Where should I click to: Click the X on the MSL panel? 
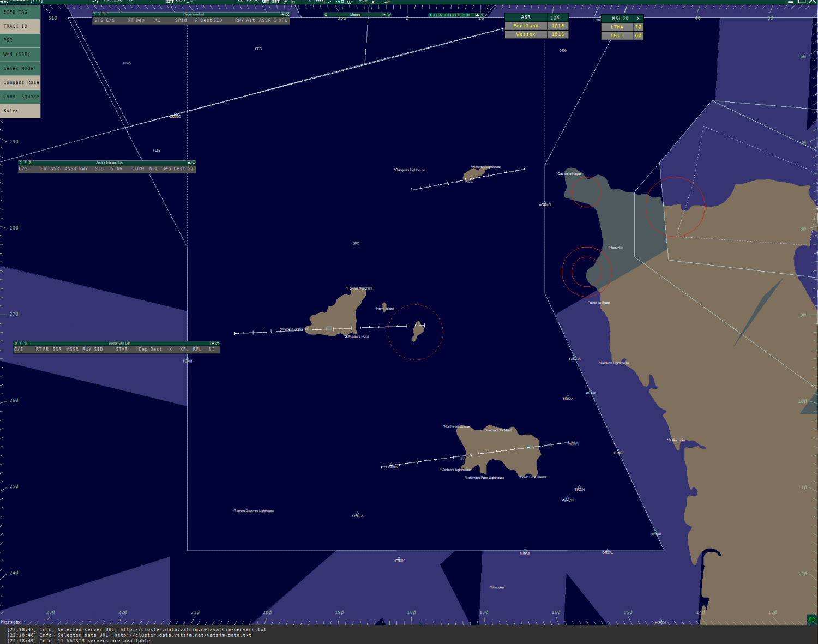click(638, 19)
